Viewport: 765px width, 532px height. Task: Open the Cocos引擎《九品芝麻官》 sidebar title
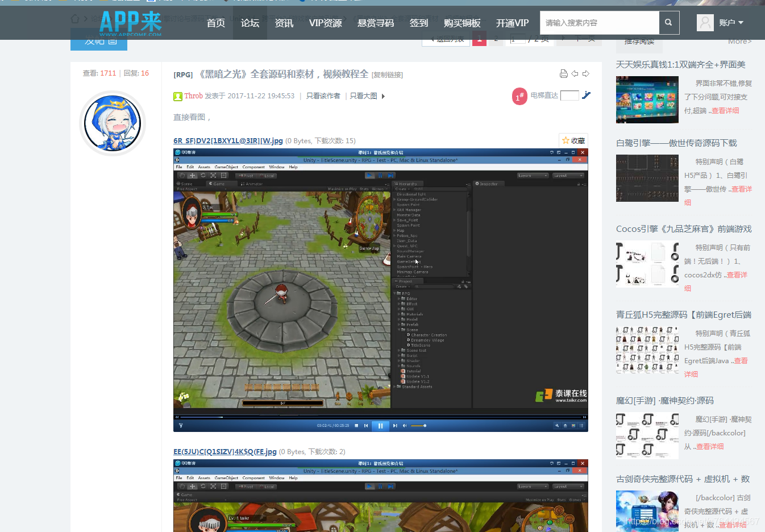tap(684, 229)
